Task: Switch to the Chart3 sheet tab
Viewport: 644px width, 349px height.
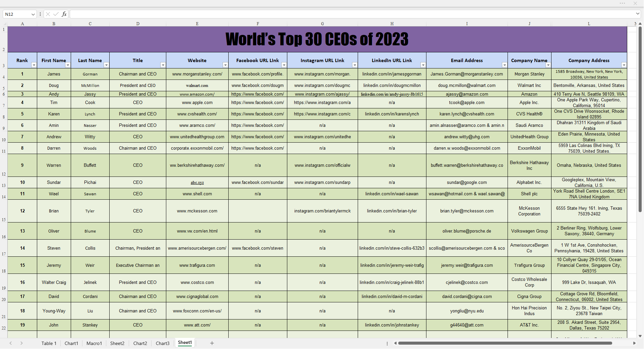Action: tap(163, 343)
